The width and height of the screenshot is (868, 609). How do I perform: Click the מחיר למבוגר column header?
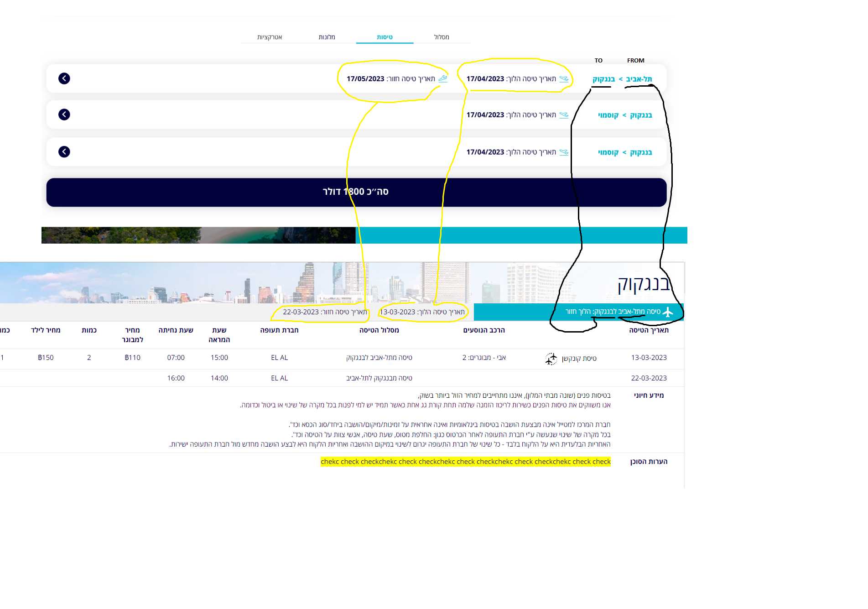pyautogui.click(x=133, y=335)
